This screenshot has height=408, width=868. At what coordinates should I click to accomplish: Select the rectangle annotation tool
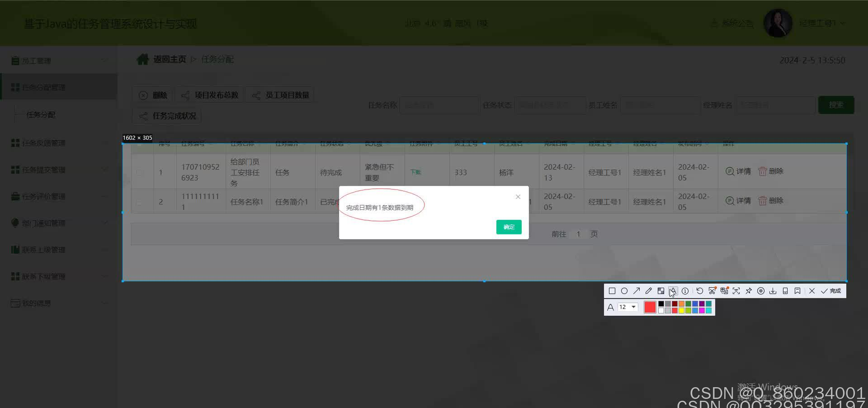(612, 291)
